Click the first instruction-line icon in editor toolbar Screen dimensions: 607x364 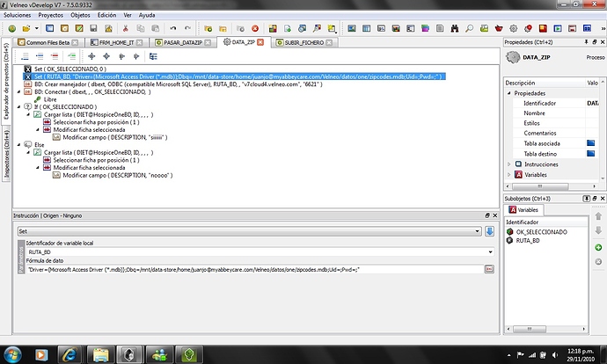[x=25, y=56]
